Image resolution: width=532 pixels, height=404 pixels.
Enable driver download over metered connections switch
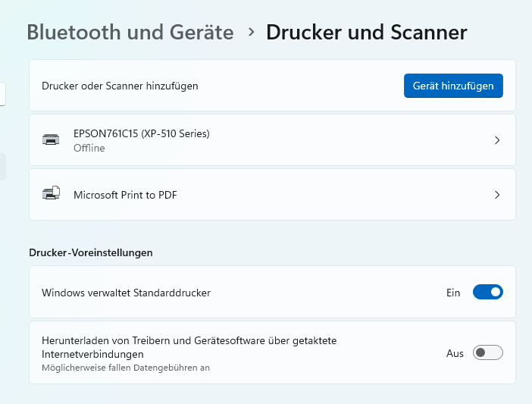487,353
